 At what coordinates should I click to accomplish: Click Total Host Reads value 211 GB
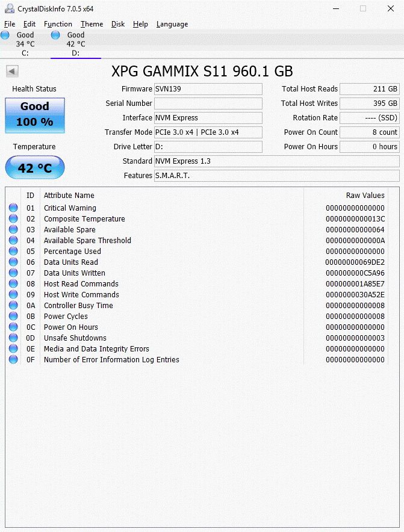point(369,89)
